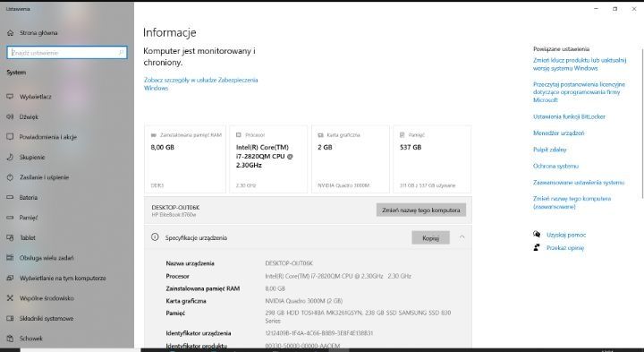Click the DESKTOP-OUT06K name in header bar

[175, 208]
